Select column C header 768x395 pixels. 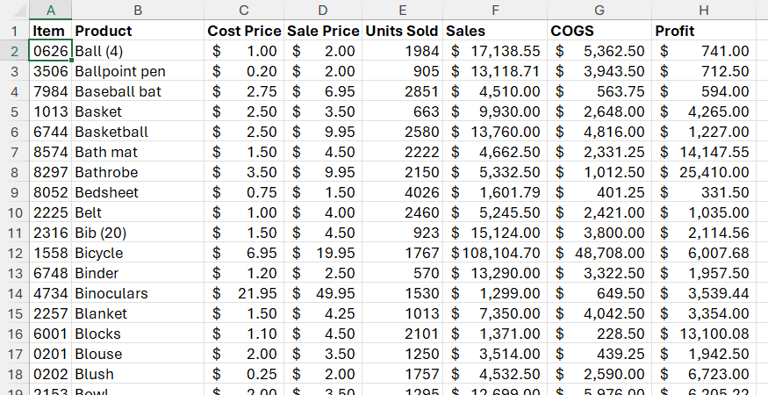tap(244, 10)
